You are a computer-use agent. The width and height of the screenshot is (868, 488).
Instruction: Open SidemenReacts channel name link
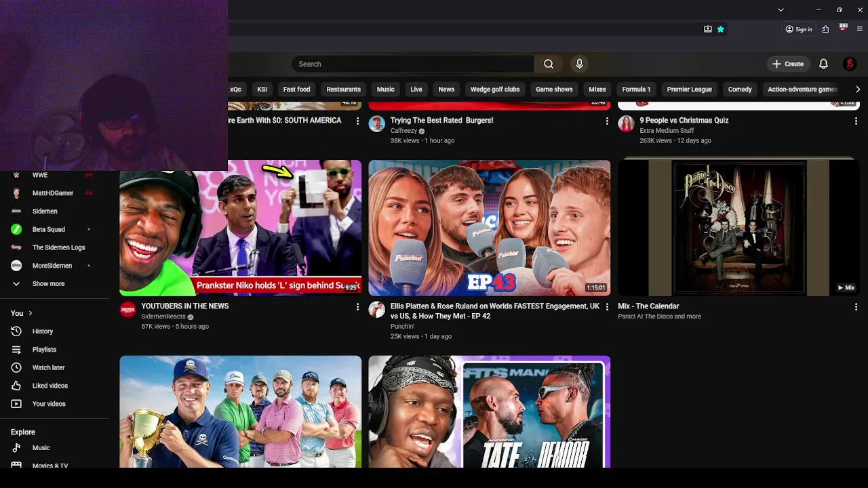[163, 317]
